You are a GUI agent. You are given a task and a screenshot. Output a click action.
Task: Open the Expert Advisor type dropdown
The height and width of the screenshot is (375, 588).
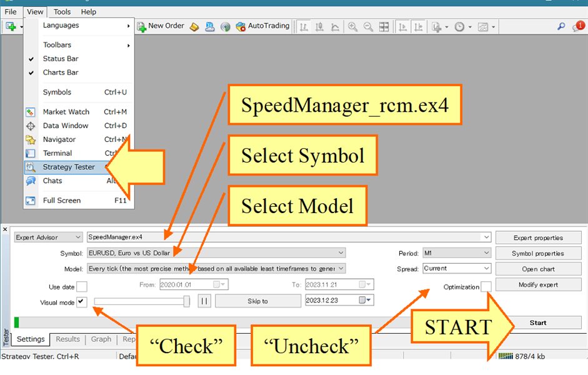(48, 237)
